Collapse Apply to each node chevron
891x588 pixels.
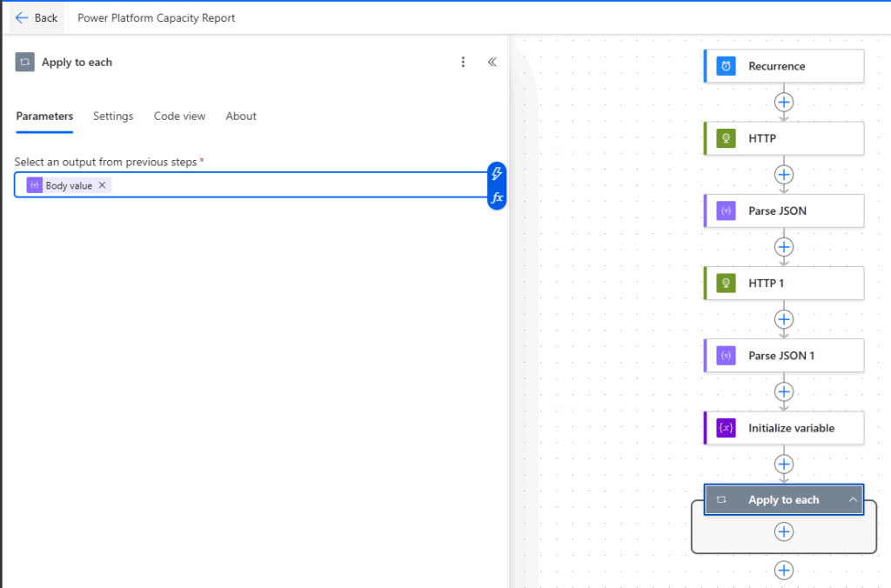(853, 499)
